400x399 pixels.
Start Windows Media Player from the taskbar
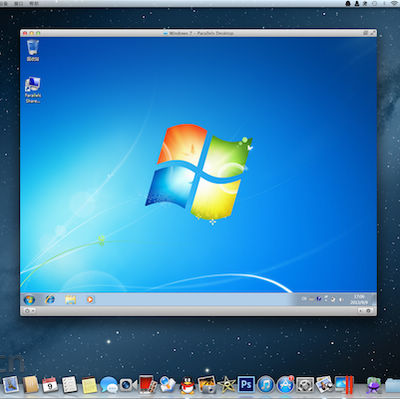click(90, 299)
